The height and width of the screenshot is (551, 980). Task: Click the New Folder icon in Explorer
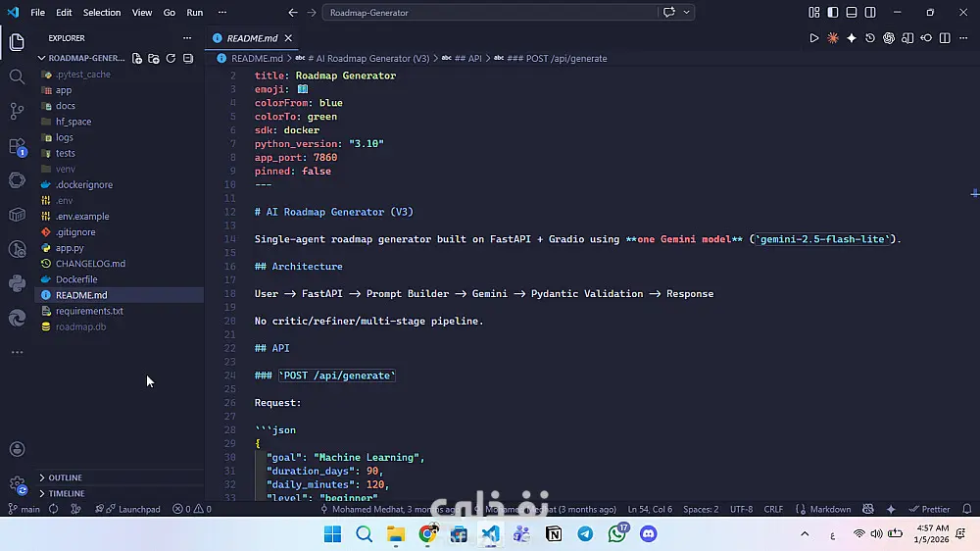154,58
